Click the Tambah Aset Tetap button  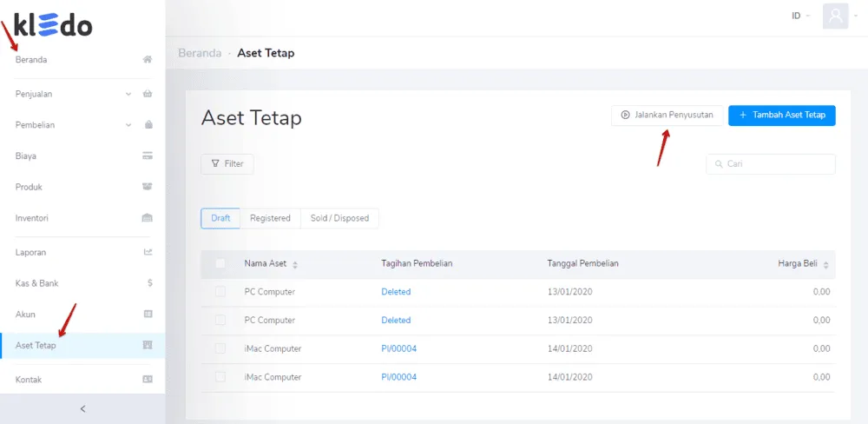[x=781, y=115]
